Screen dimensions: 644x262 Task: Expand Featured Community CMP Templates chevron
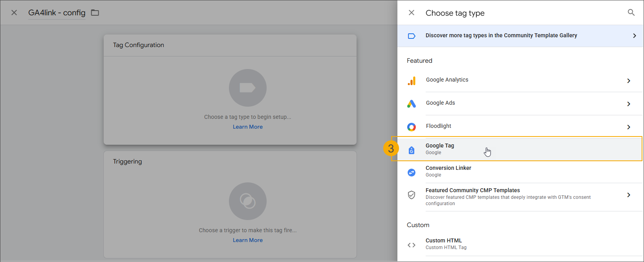pyautogui.click(x=629, y=195)
